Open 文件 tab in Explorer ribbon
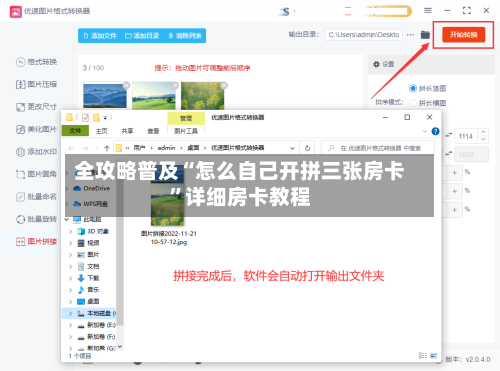Image resolution: width=500 pixels, height=371 pixels. [x=75, y=131]
